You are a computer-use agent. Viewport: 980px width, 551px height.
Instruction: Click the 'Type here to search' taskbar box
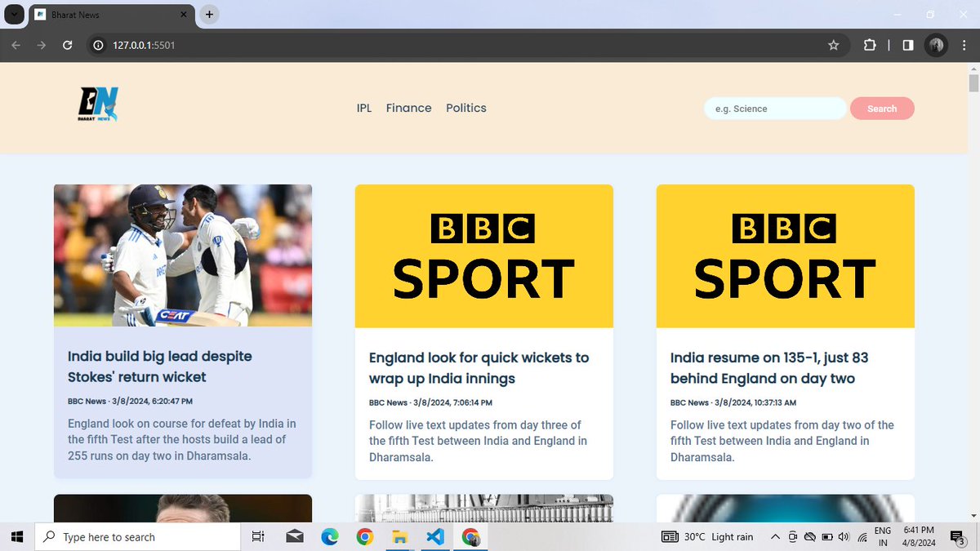[x=137, y=536]
